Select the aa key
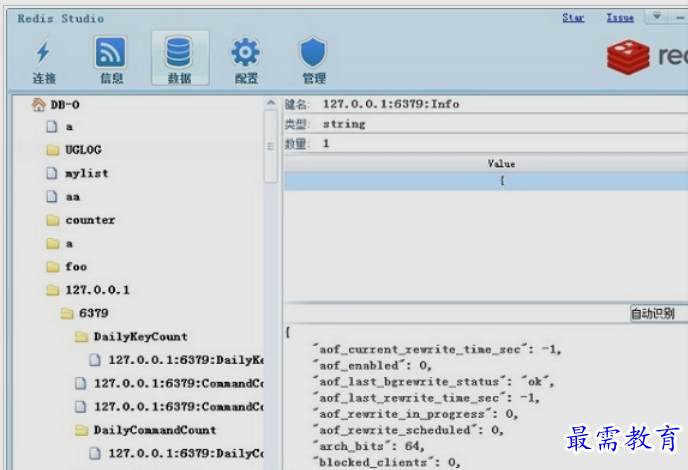 (x=73, y=197)
